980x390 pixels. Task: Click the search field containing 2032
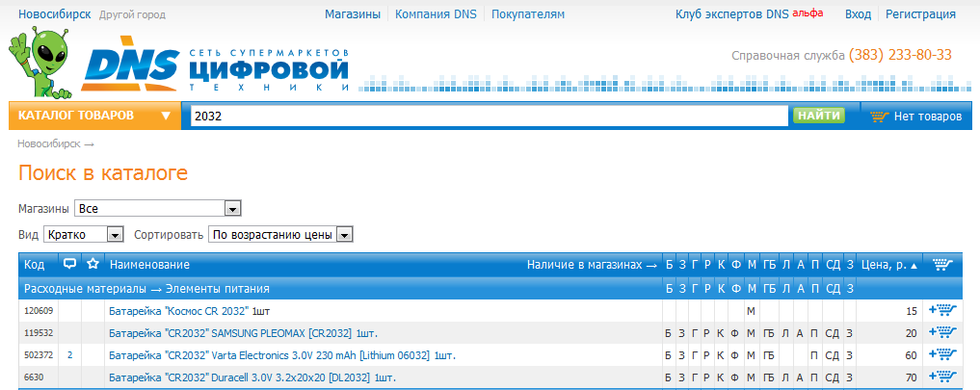click(490, 117)
